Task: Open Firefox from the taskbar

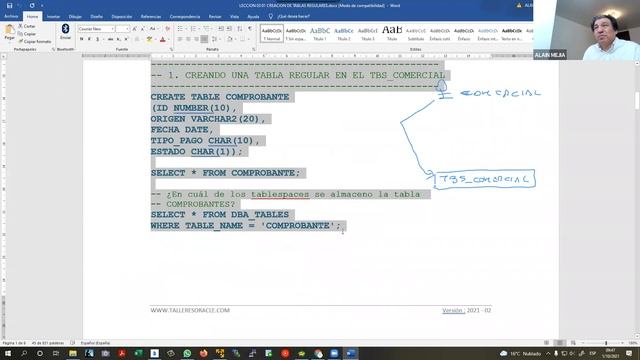Action: click(x=203, y=353)
